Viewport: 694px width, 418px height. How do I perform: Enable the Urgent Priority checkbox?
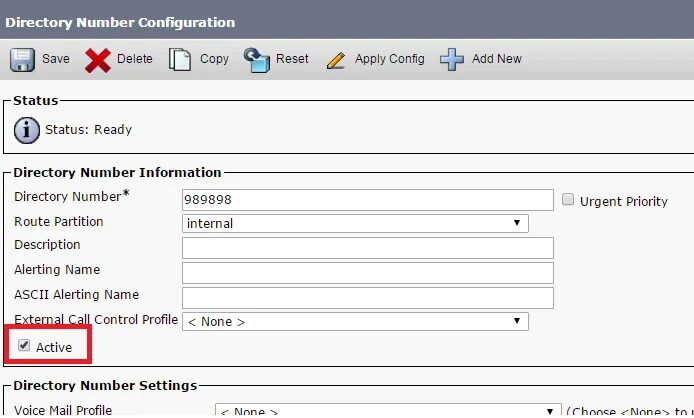[x=568, y=200]
